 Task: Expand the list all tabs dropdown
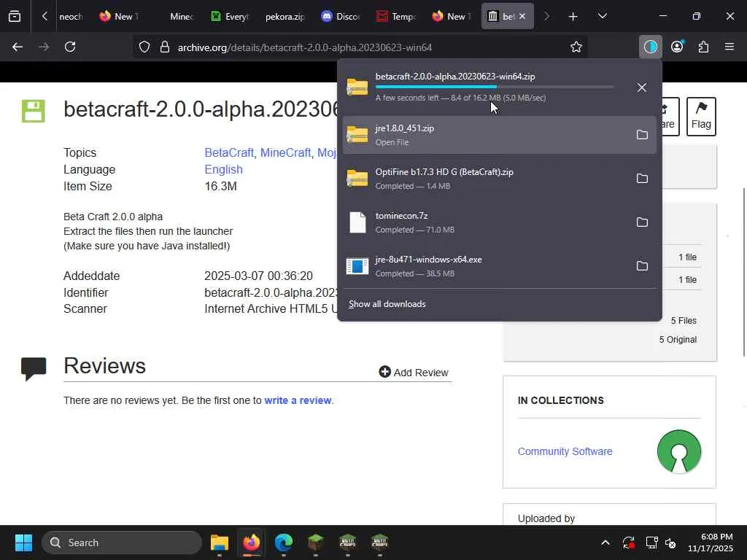(602, 16)
